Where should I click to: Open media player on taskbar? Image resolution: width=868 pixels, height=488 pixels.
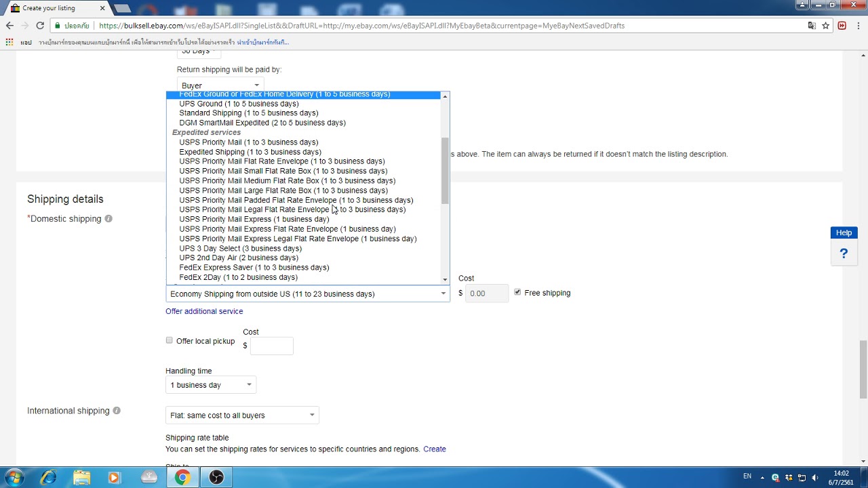click(x=114, y=477)
